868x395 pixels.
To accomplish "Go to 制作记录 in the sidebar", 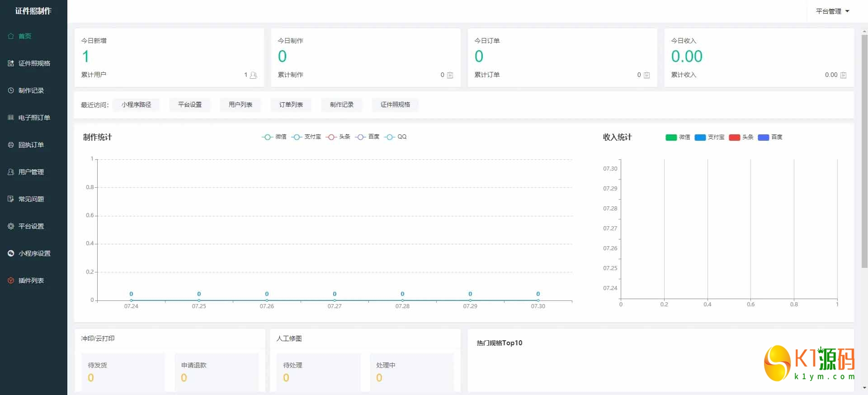I will click(33, 90).
